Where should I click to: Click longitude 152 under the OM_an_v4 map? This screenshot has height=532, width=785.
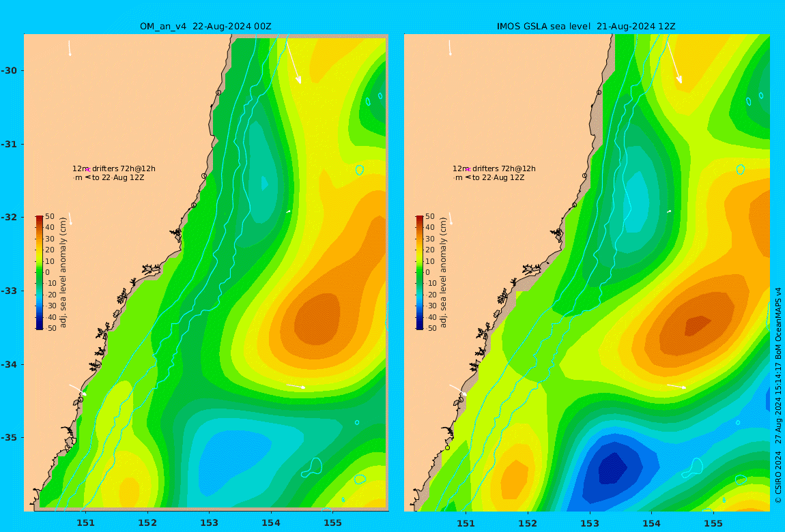tap(147, 523)
